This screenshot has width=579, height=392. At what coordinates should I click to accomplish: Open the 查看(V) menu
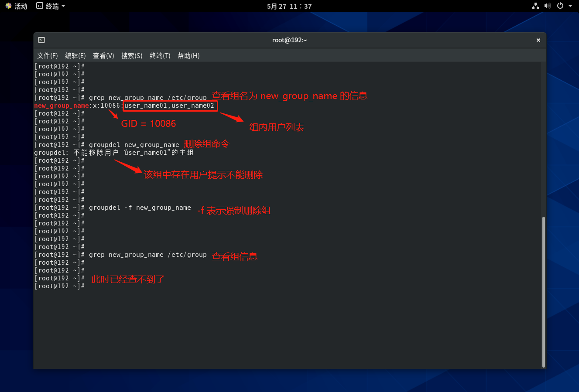pos(103,56)
